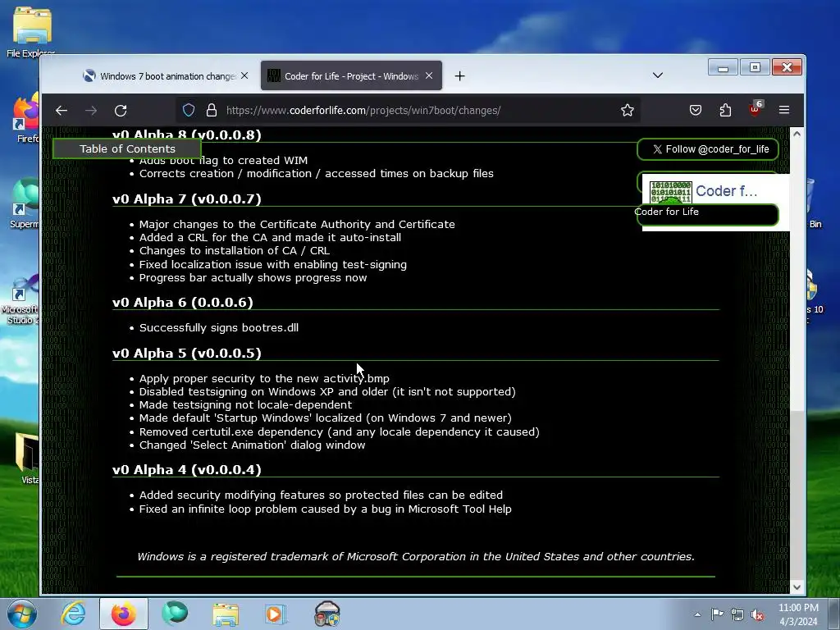The height and width of the screenshot is (630, 840).
Task: Open Action Center flag icon
Action: 717,614
